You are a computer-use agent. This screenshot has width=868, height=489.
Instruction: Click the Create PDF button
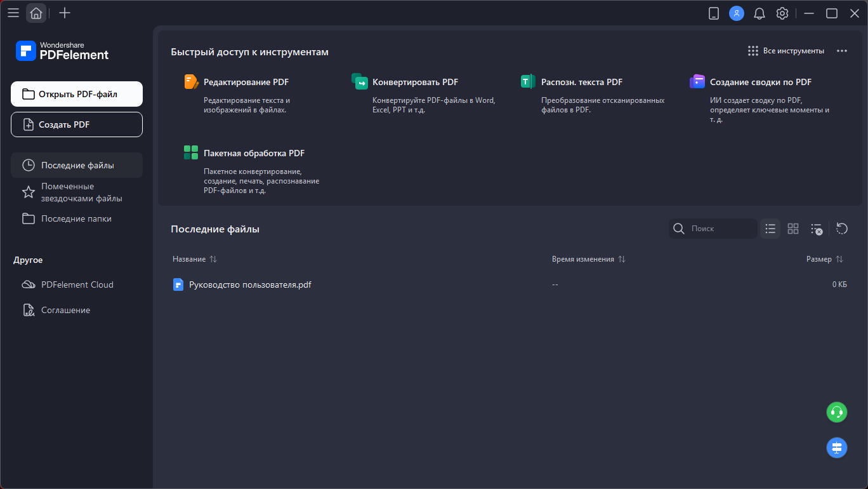click(77, 124)
